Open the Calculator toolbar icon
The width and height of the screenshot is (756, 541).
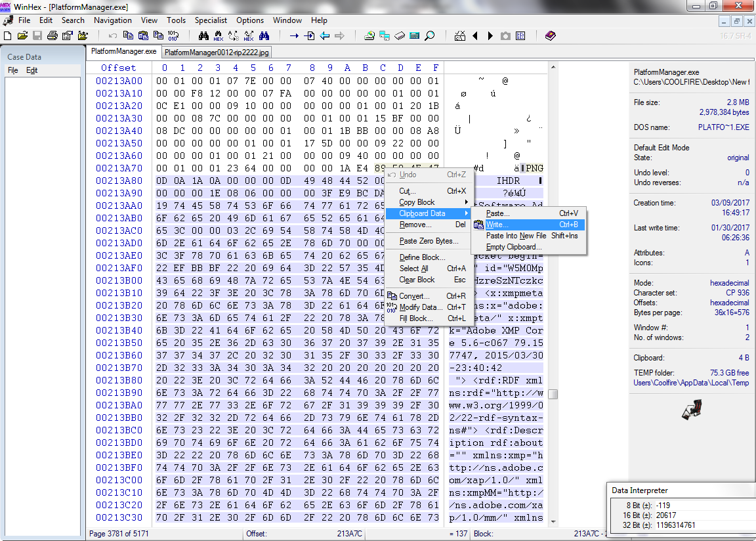(x=414, y=35)
